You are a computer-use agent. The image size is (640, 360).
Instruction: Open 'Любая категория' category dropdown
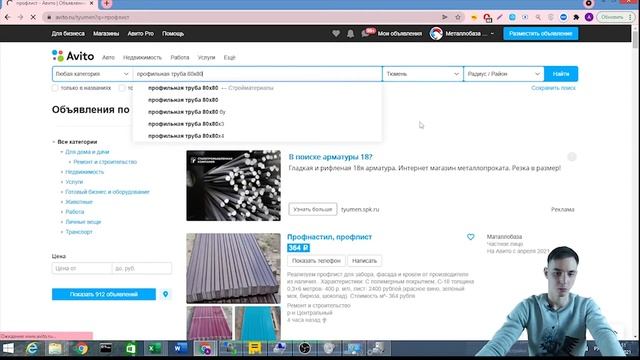pos(92,74)
